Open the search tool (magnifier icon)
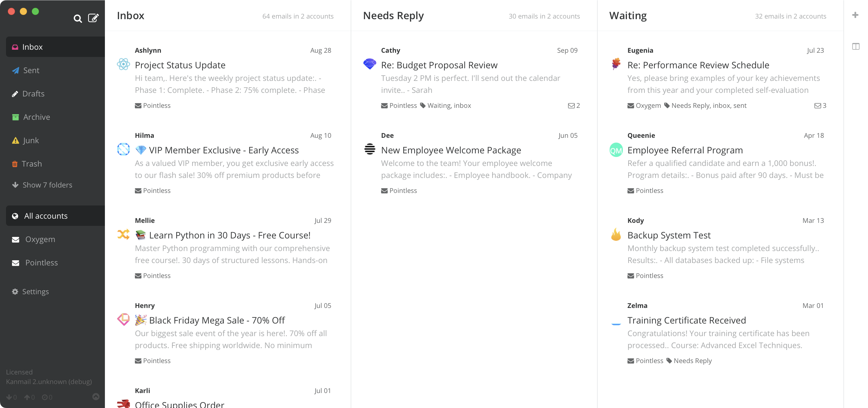Screen dimensions: 868x408 [x=78, y=19]
